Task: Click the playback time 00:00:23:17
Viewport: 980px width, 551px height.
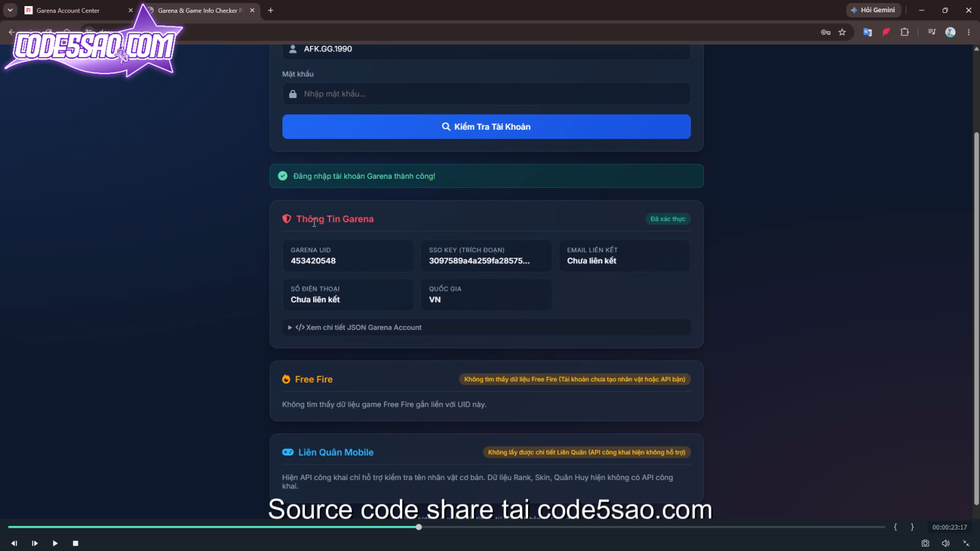Action: (x=949, y=527)
